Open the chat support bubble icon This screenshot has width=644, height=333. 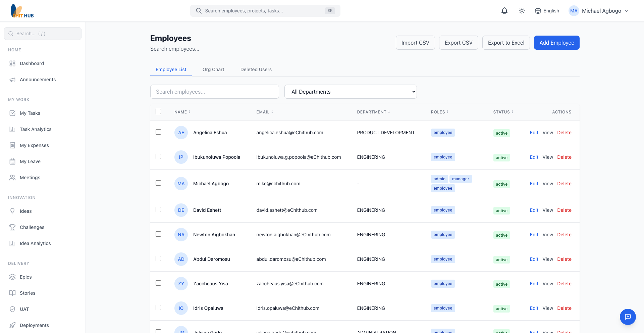[x=628, y=317]
